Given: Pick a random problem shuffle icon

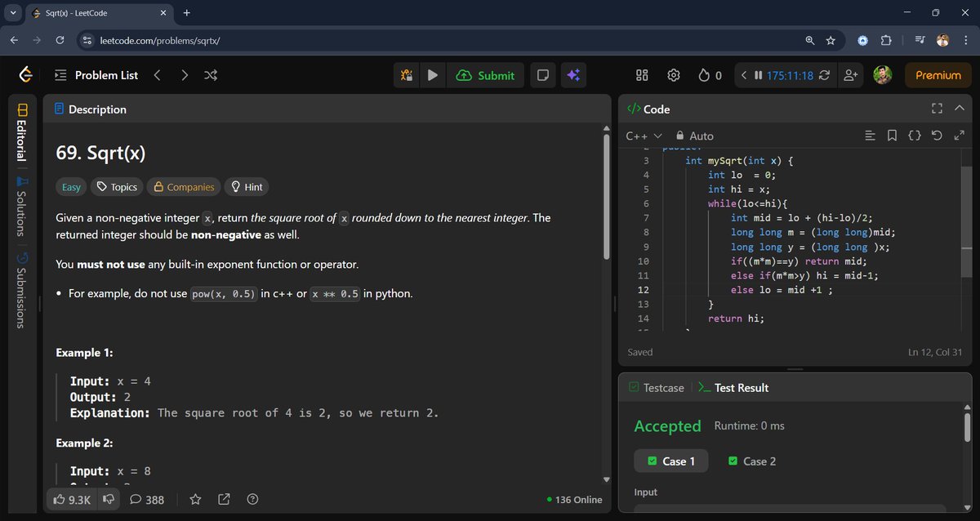Looking at the screenshot, I should click(x=211, y=75).
